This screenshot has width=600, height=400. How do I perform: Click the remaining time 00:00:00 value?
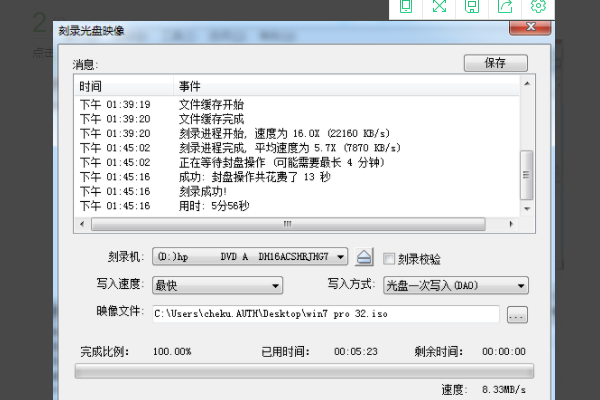504,351
